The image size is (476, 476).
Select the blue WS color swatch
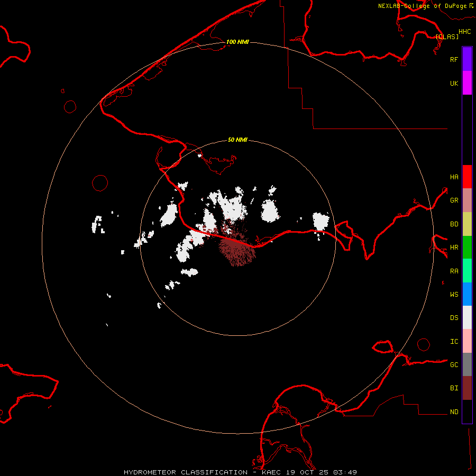coord(467,294)
